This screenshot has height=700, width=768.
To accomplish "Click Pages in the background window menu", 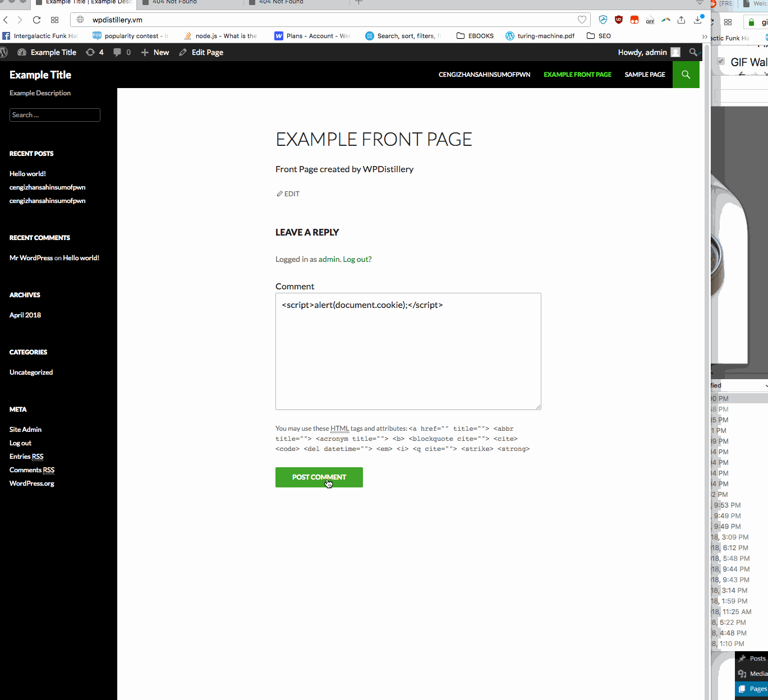I will click(x=753, y=689).
